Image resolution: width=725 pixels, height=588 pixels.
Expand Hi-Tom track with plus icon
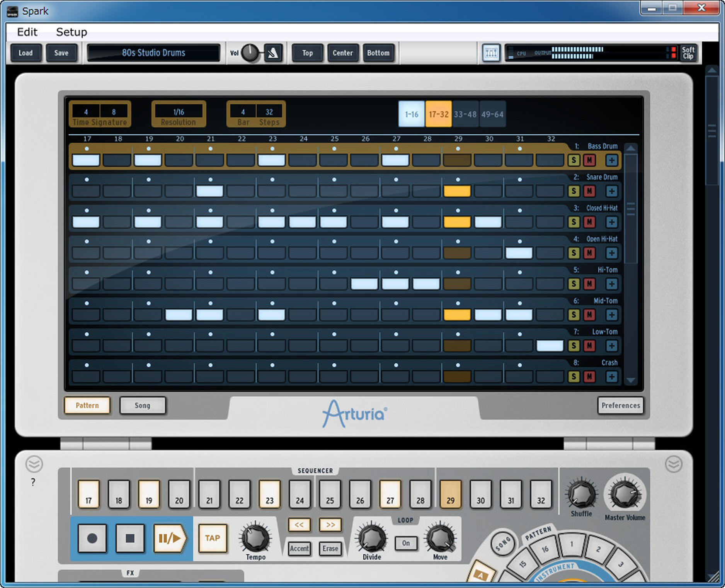[611, 284]
